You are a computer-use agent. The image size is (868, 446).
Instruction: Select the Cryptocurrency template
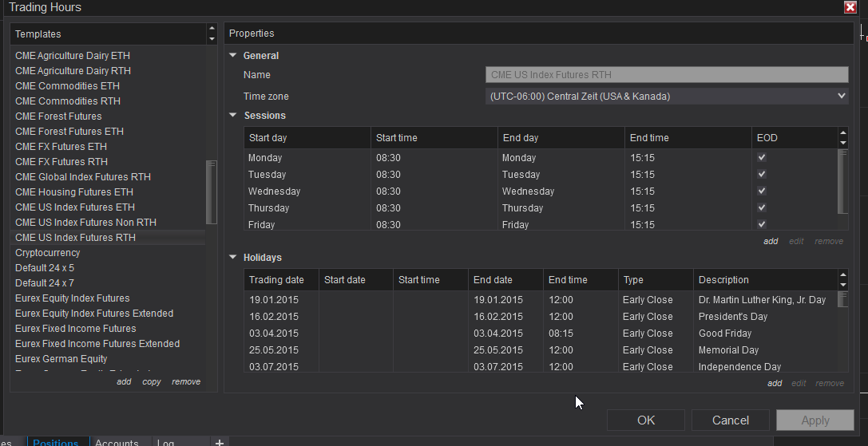click(48, 253)
